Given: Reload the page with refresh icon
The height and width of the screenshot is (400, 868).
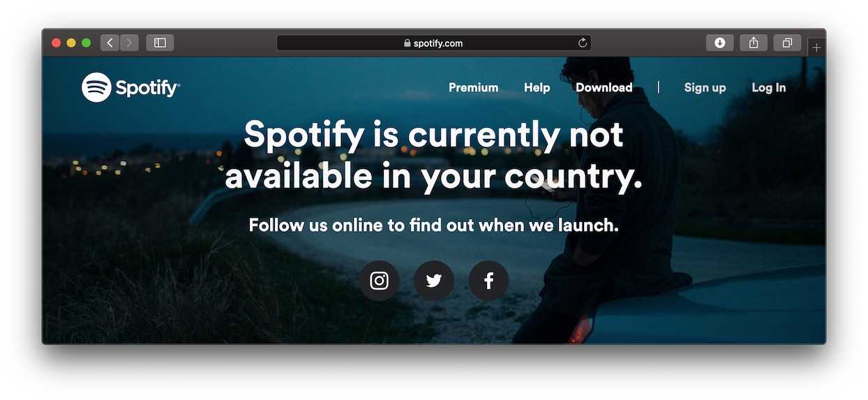Looking at the screenshot, I should click(x=583, y=43).
